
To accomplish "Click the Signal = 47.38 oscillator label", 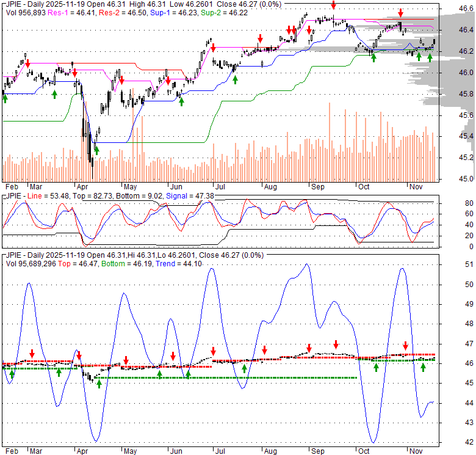I will [190, 196].
